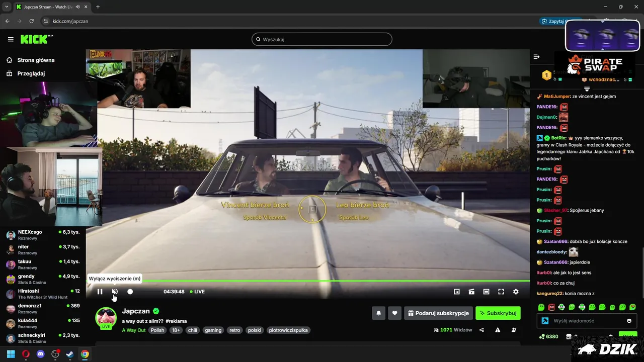Select the Polish tag
Viewport: 644px width, 362px height.
tap(157, 330)
